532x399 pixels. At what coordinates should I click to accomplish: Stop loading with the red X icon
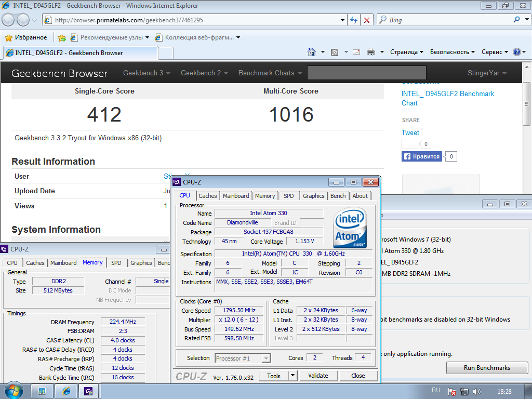tap(367, 20)
